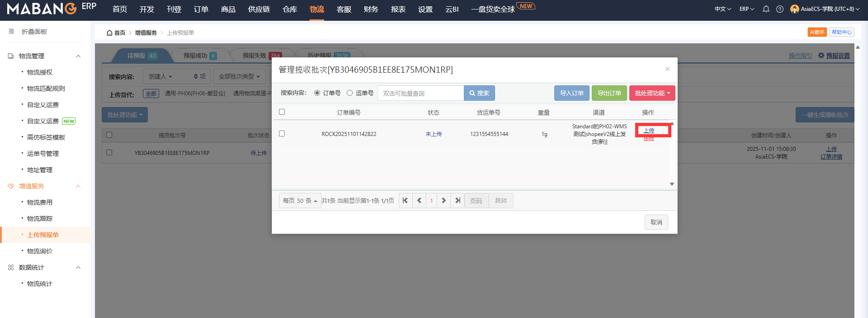
Task: Open the 每页 50 条 page size dropdown
Action: [x=300, y=201]
